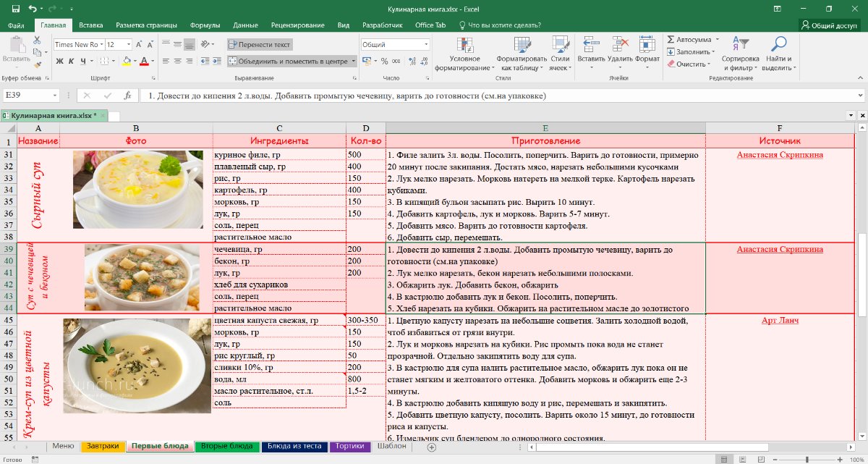Click the Insert Function fx icon

click(x=127, y=96)
